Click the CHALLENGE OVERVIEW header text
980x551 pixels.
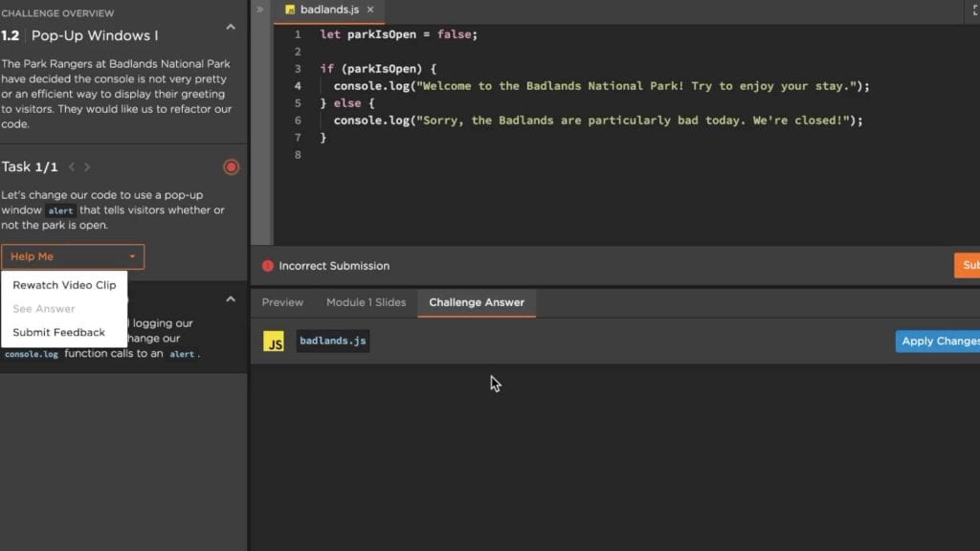[57, 13]
